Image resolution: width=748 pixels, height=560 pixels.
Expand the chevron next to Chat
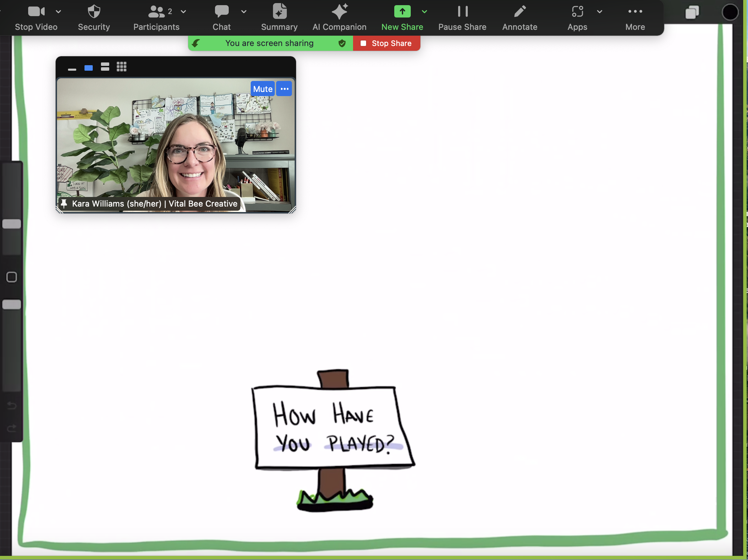[x=244, y=12]
